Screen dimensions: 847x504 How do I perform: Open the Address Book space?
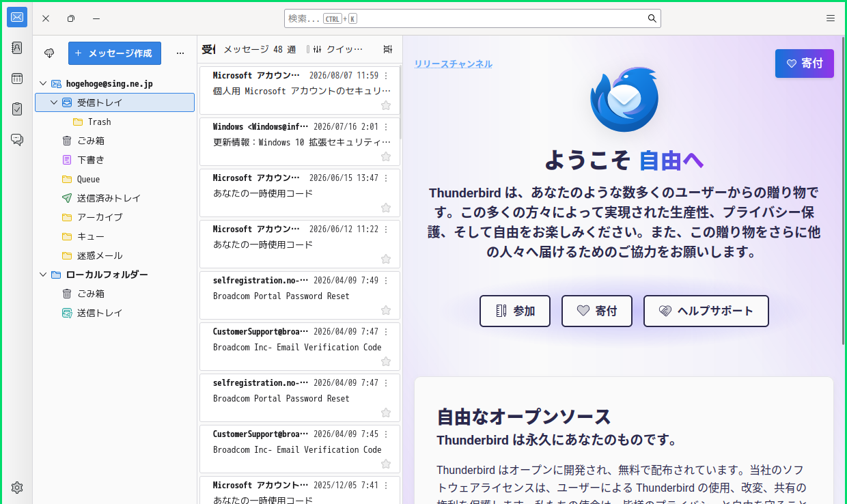pos(17,48)
